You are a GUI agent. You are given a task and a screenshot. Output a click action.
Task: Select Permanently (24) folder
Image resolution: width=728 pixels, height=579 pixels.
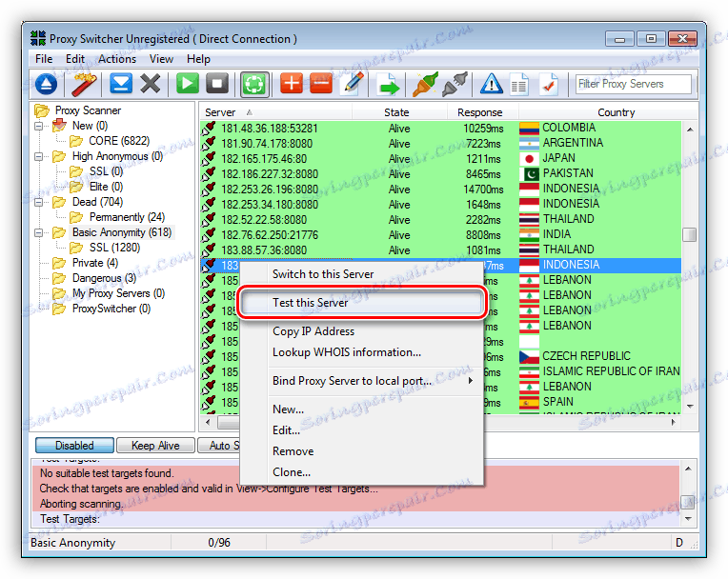click(x=116, y=217)
